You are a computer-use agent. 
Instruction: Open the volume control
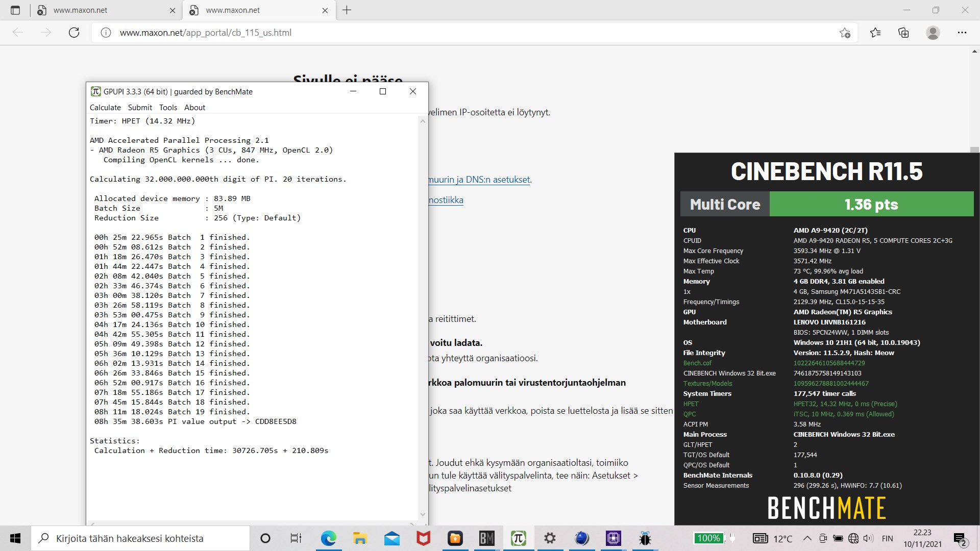(868, 538)
